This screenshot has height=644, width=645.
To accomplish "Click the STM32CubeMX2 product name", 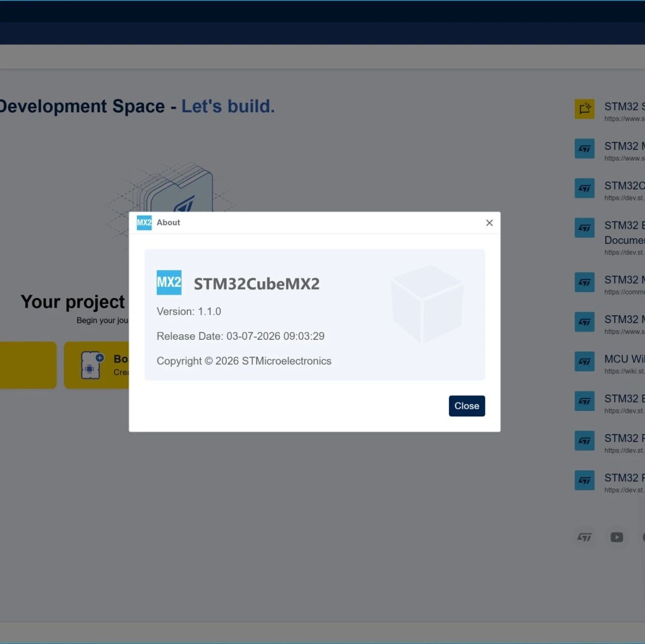I will click(256, 284).
